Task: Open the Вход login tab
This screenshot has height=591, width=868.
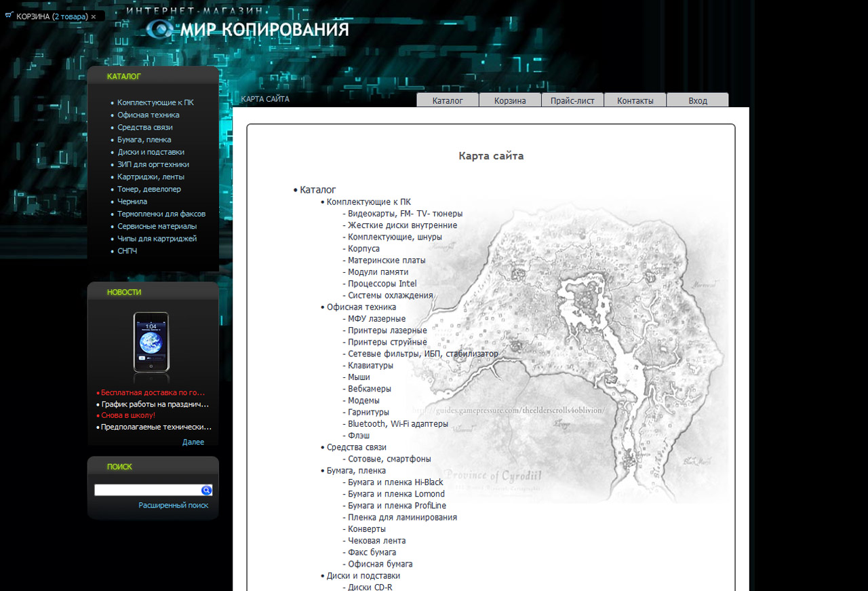Action: pyautogui.click(x=698, y=100)
